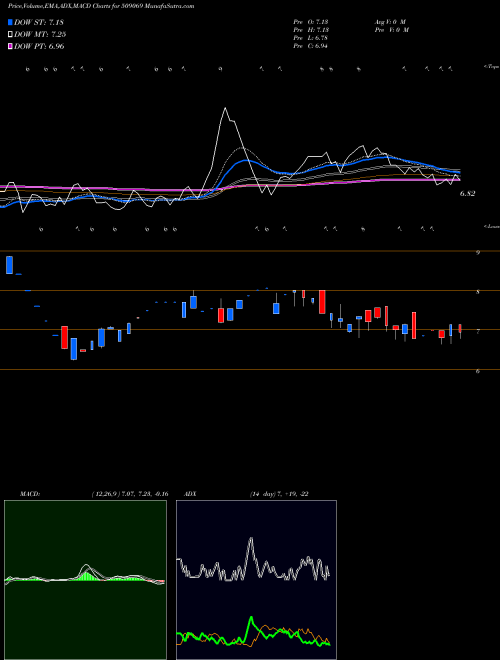
Task: Click the ADX values '(14 day) 7, +19, -22'
Action: tap(279, 494)
